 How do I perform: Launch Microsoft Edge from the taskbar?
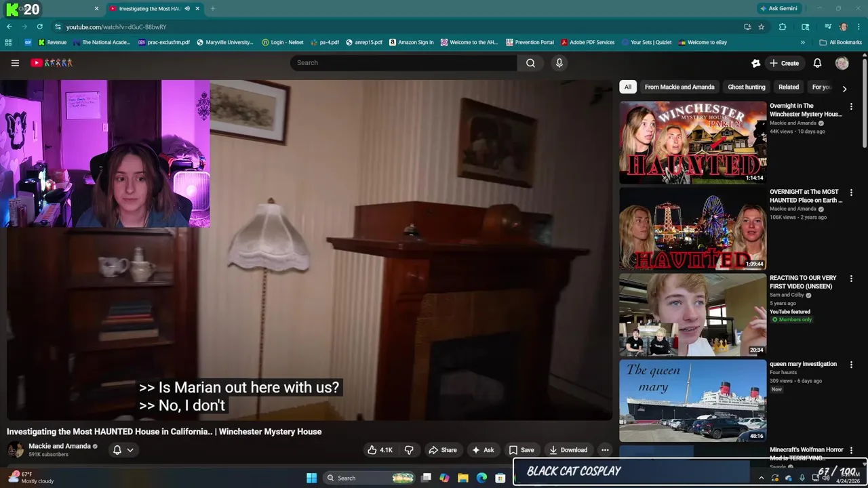pos(481,478)
